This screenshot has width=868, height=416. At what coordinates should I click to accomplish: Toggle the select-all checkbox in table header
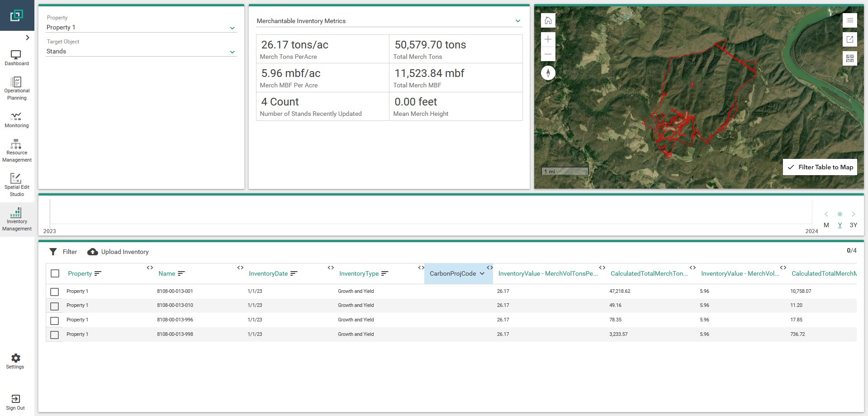(x=55, y=273)
